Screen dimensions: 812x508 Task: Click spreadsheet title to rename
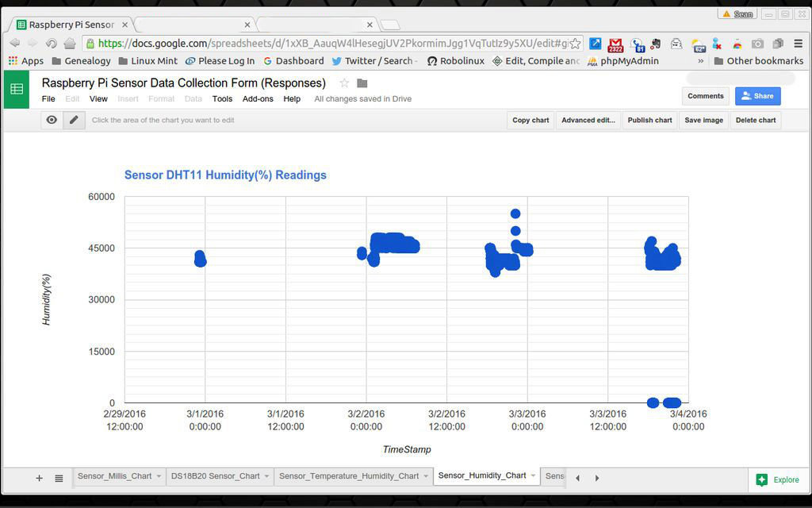click(184, 83)
